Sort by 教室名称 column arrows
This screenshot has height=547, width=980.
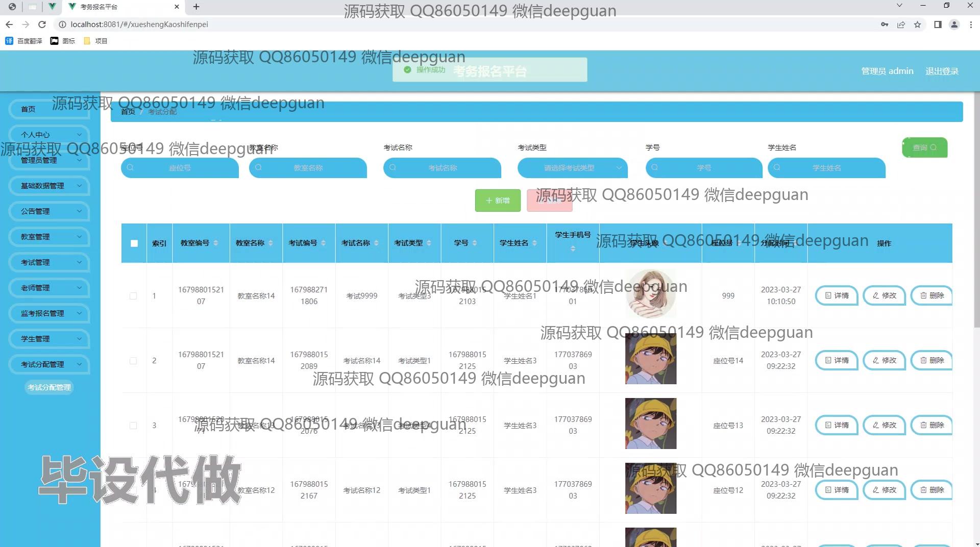(x=271, y=243)
